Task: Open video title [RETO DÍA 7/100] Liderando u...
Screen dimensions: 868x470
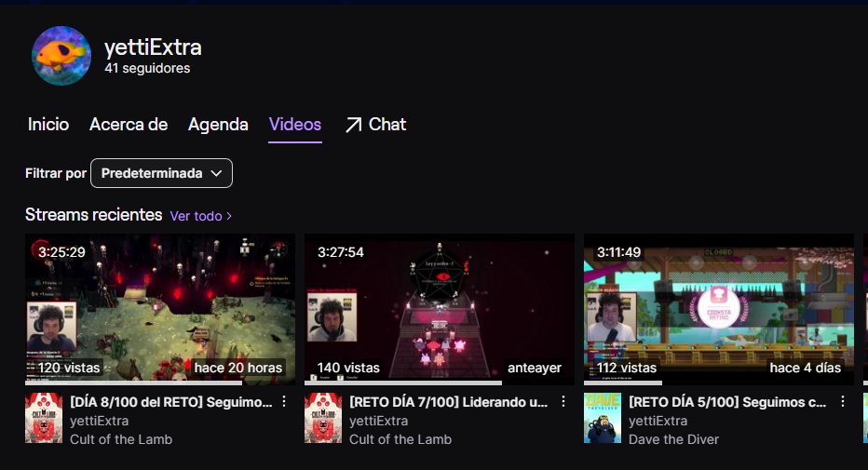Action: click(448, 402)
